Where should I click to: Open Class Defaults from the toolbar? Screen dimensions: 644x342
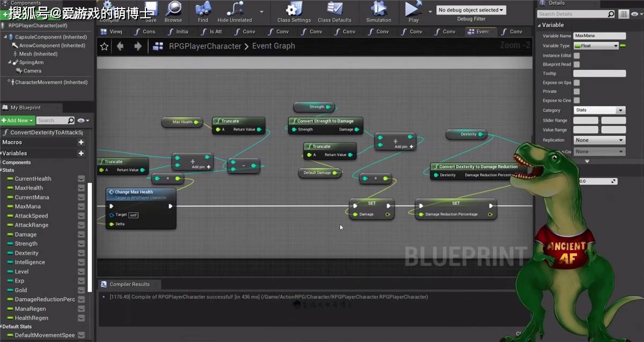point(334,12)
